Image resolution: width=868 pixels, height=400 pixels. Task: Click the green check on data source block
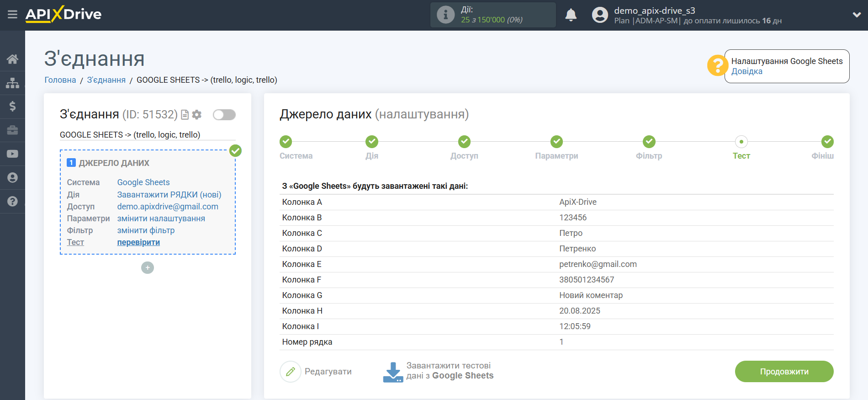pyautogui.click(x=235, y=150)
